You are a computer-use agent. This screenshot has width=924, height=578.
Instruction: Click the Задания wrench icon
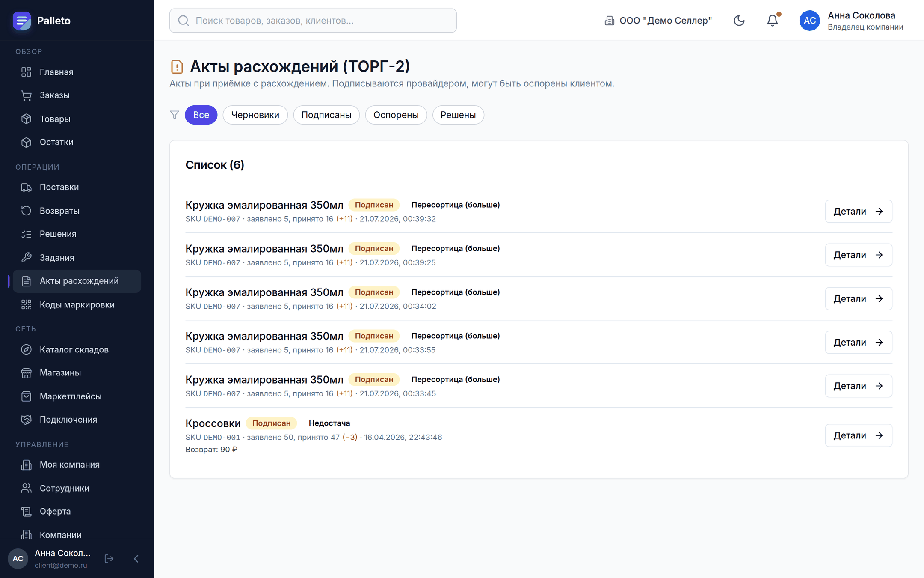point(27,257)
